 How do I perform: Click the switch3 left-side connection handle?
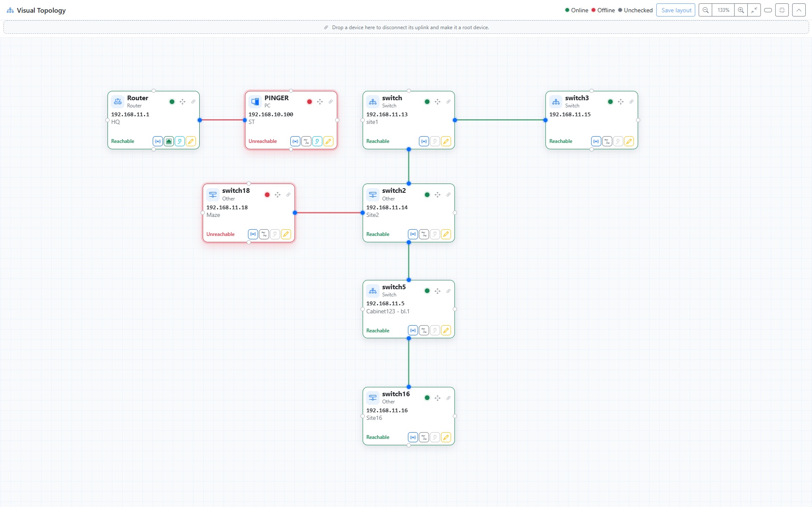pyautogui.click(x=545, y=120)
